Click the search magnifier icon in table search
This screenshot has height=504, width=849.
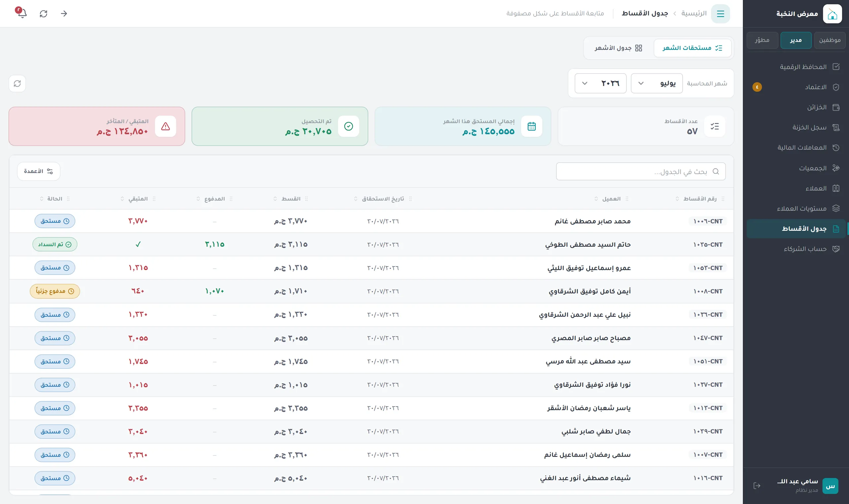click(x=716, y=171)
